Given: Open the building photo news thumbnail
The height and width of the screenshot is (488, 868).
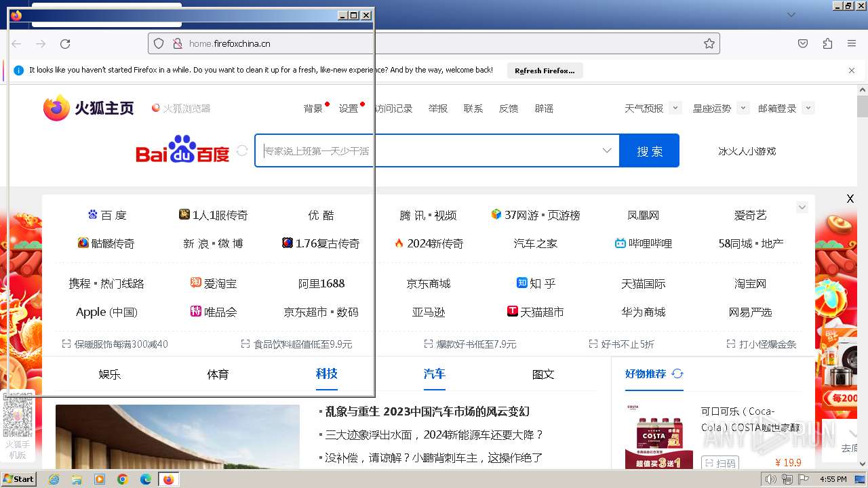Looking at the screenshot, I should click(178, 436).
